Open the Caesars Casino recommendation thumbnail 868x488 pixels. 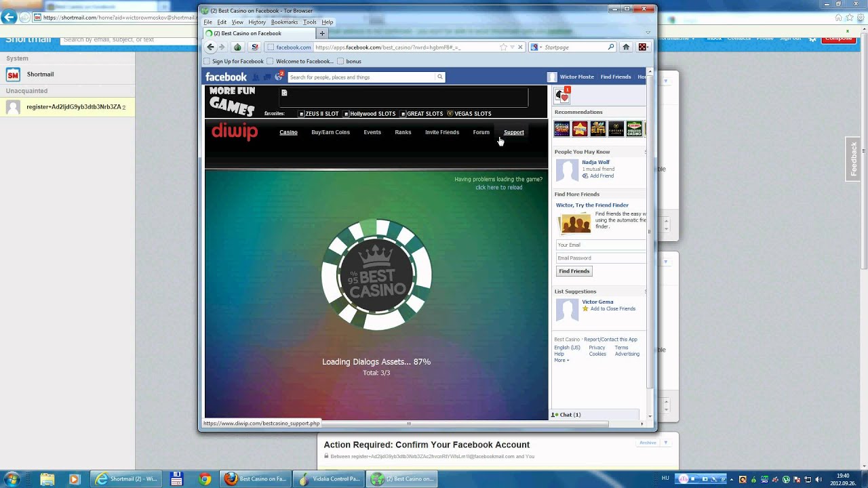click(x=616, y=129)
